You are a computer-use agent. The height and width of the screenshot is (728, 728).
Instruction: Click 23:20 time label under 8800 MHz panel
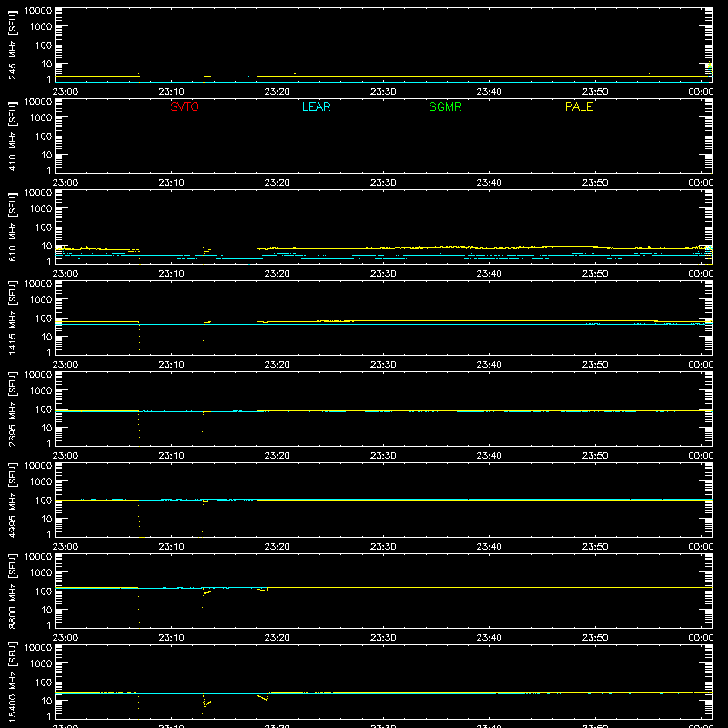[278, 638]
